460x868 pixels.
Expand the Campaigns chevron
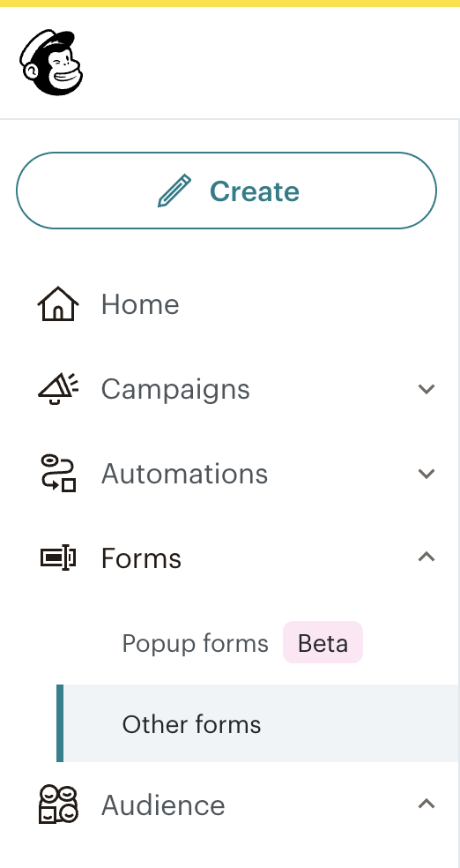pos(427,389)
